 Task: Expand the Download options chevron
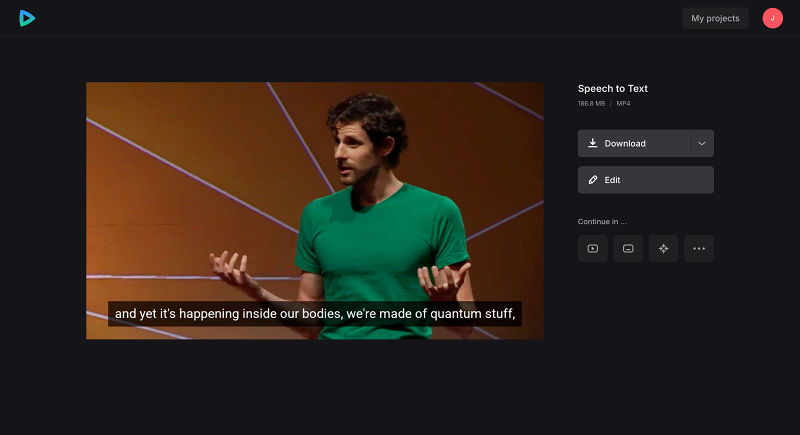(702, 143)
